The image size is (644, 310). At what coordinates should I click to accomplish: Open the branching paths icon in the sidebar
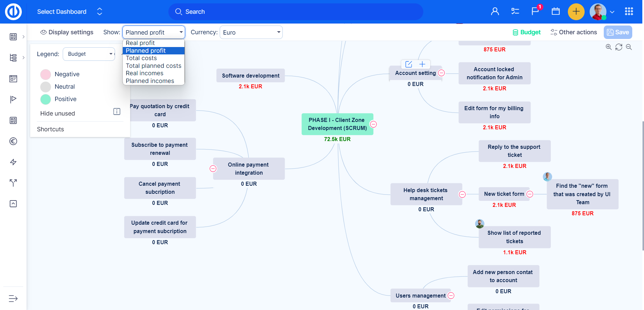pos(13,183)
